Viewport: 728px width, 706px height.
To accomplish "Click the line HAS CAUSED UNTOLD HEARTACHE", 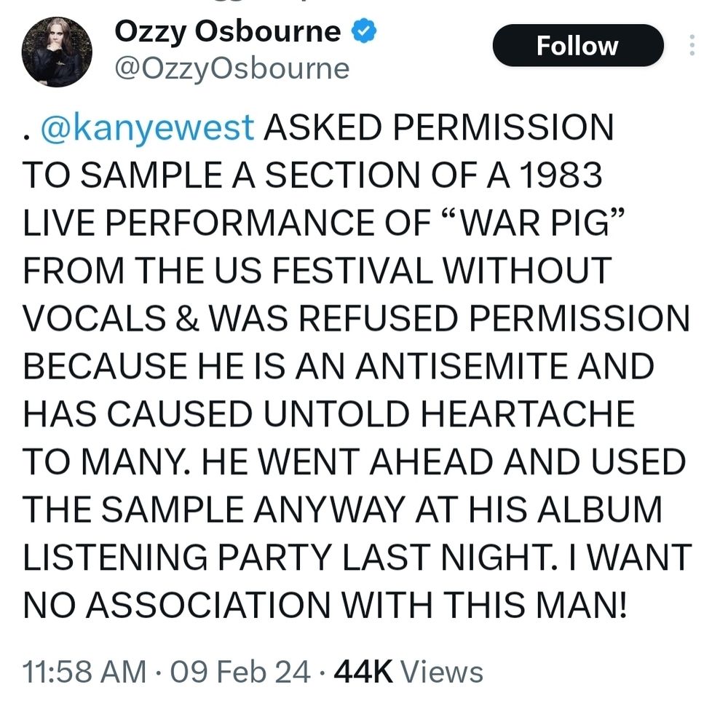I will [x=329, y=413].
